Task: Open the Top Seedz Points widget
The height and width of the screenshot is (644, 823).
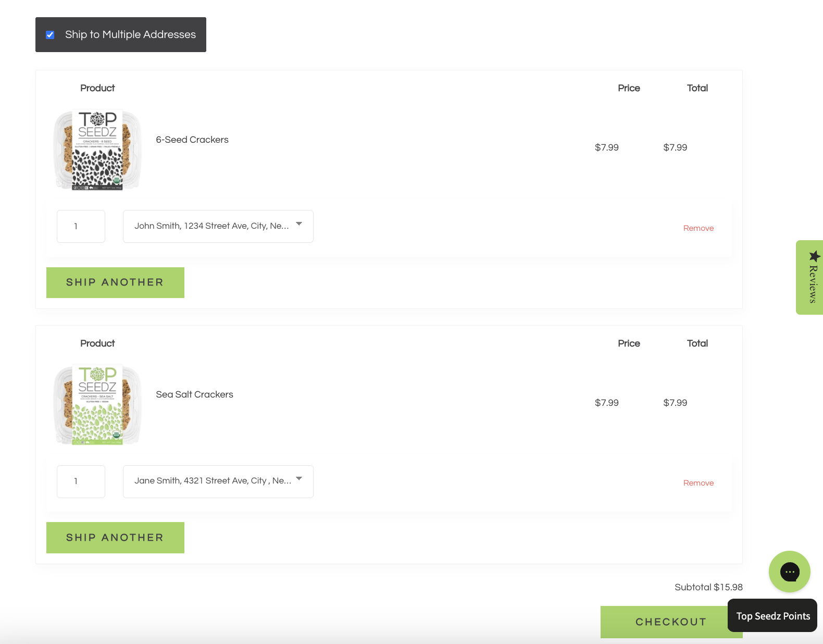Action: [x=772, y=616]
